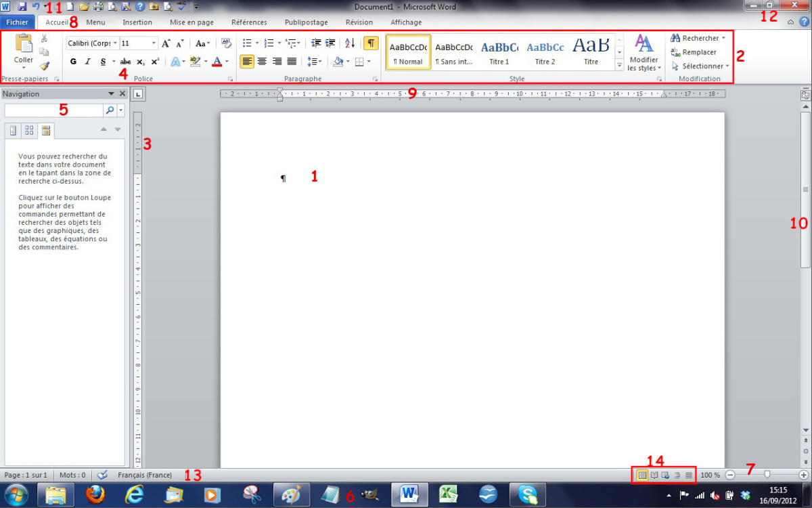Click the Français (France) language indicator
Image resolution: width=812 pixels, height=508 pixels.
(145, 475)
